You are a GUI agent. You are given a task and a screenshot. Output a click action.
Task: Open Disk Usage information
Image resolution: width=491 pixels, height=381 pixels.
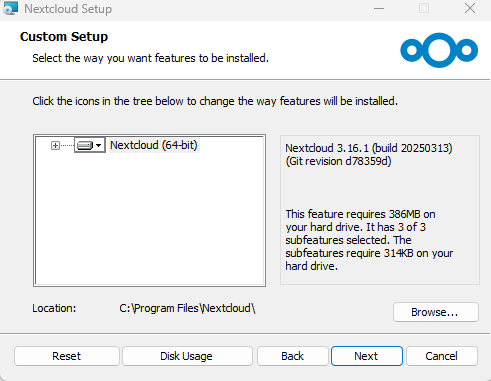click(x=187, y=356)
